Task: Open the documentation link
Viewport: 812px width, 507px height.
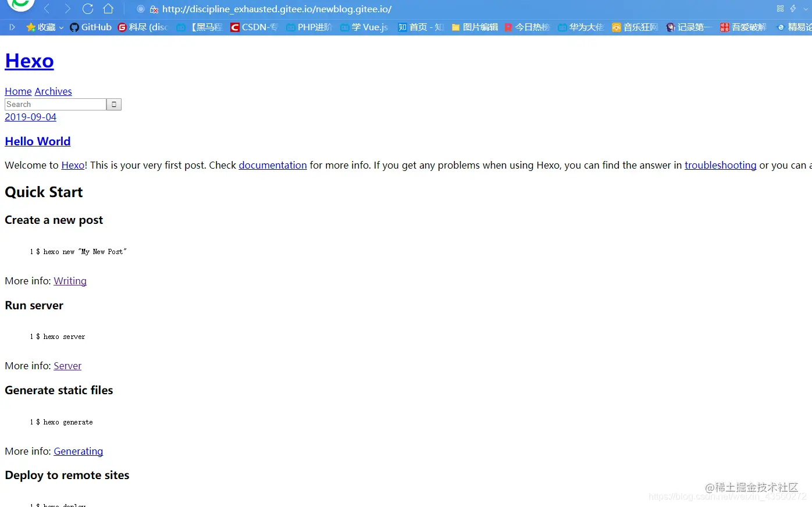Action: pyautogui.click(x=273, y=165)
